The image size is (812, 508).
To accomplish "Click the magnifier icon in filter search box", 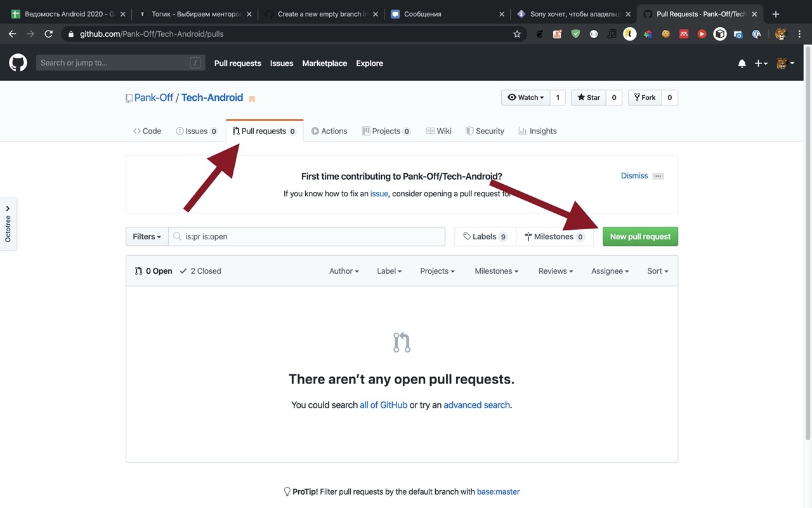I will 178,236.
